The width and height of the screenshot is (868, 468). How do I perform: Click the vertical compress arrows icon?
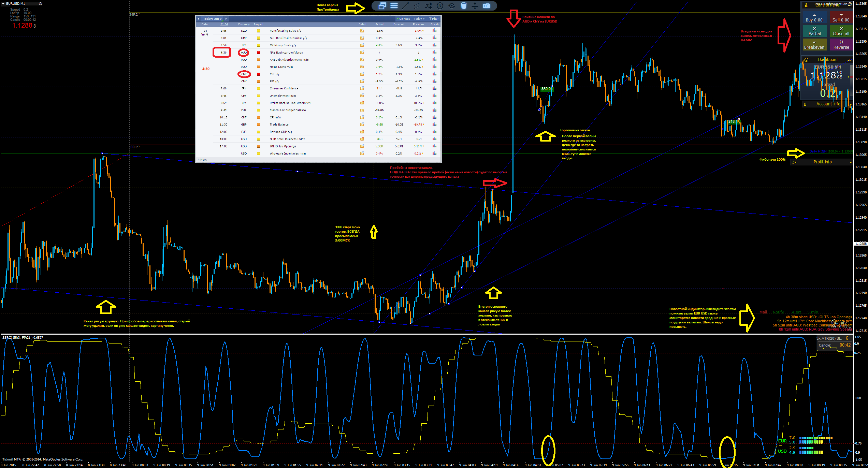475,6
